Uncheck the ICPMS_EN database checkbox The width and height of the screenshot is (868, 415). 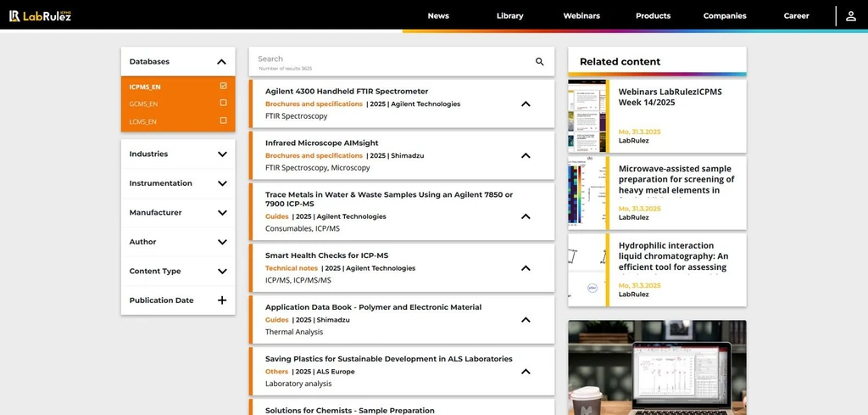(223, 86)
